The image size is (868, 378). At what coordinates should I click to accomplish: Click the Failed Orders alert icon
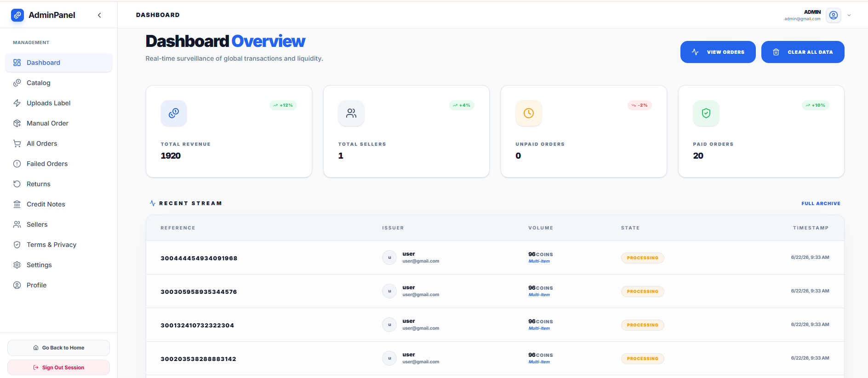click(17, 164)
